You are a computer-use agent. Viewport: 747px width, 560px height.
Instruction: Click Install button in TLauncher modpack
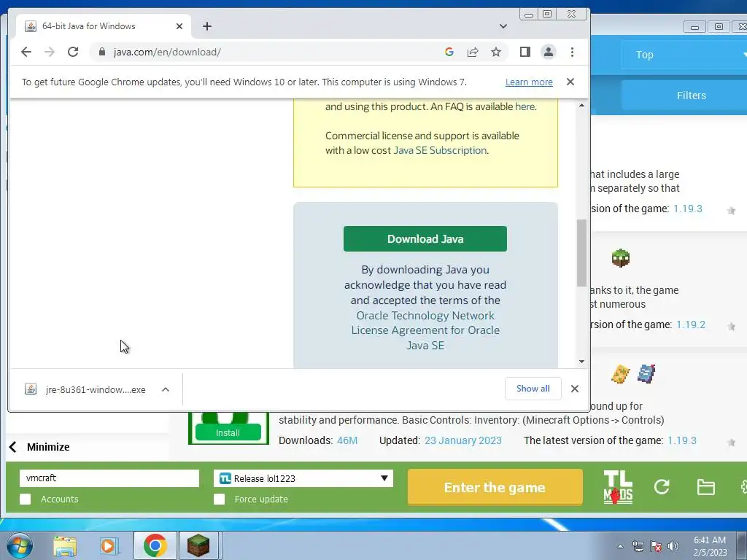coord(228,432)
